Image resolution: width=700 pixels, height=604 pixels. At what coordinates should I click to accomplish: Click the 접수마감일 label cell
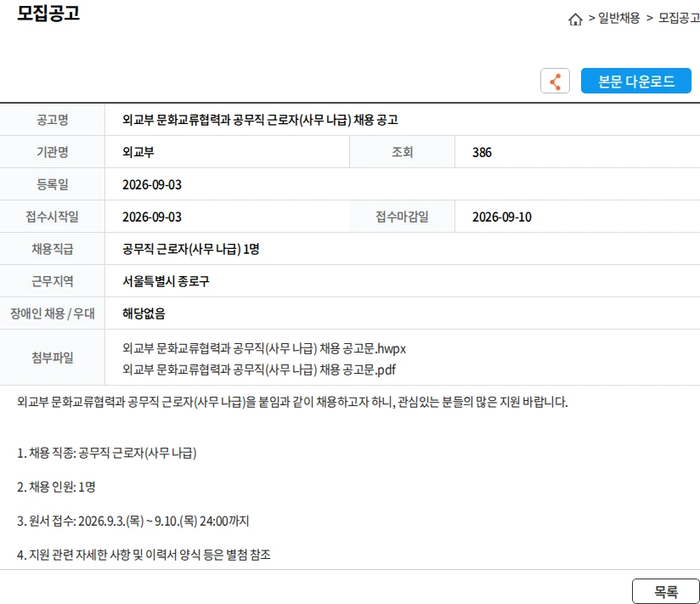click(x=402, y=217)
